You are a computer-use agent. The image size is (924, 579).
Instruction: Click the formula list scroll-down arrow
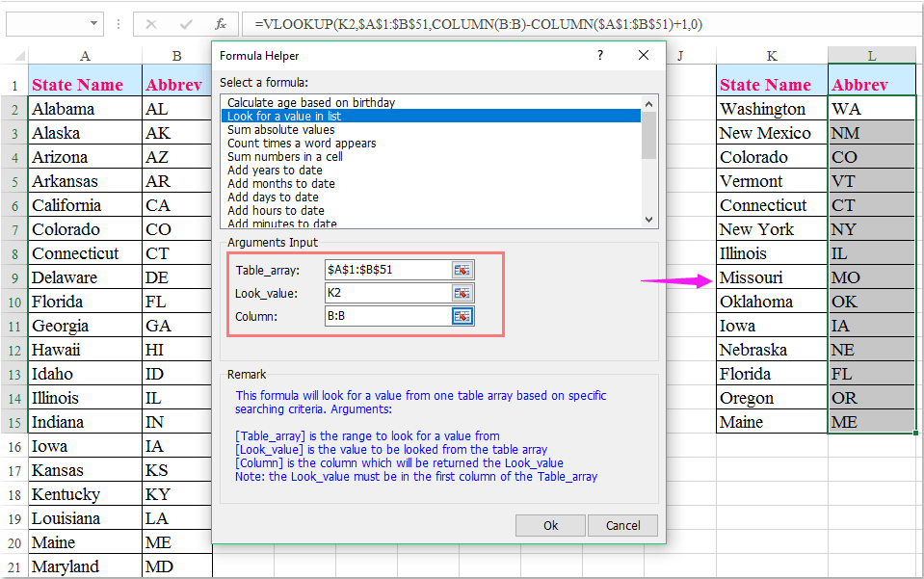click(650, 222)
